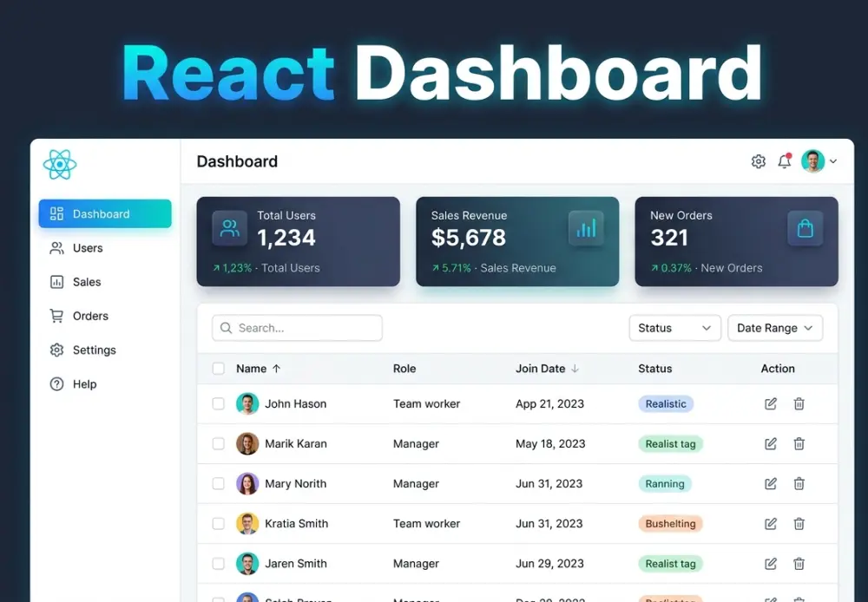This screenshot has height=602, width=868.
Task: Click the Role column header
Action: pyautogui.click(x=404, y=369)
